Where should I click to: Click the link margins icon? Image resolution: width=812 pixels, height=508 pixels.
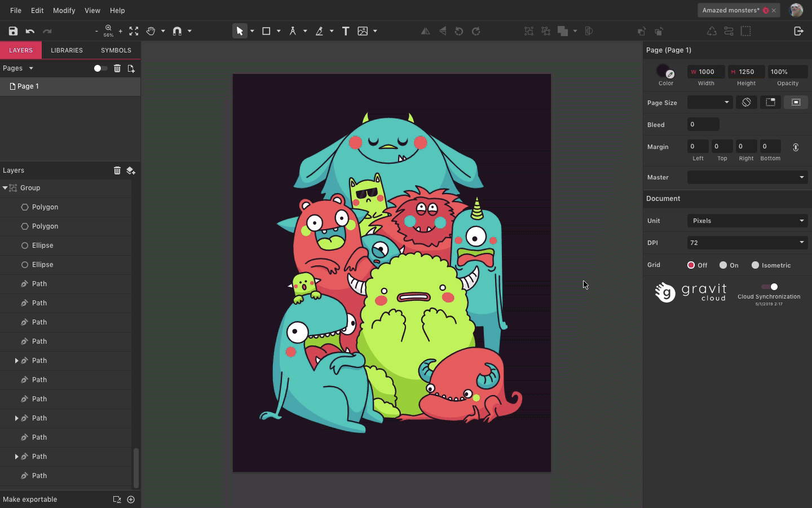tap(796, 147)
